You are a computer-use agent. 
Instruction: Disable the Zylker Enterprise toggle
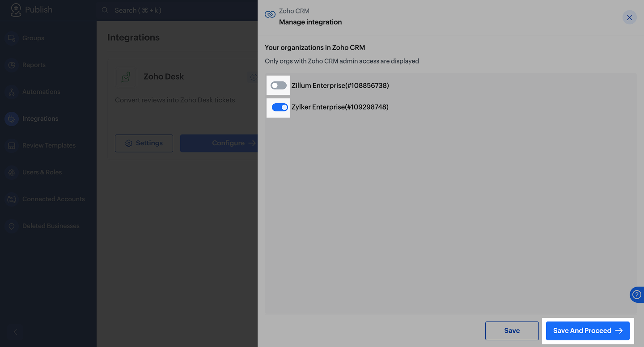[280, 107]
